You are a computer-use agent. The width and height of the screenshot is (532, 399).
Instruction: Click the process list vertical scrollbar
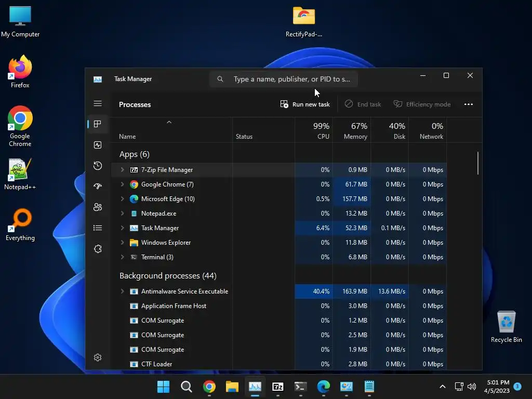pos(478,163)
